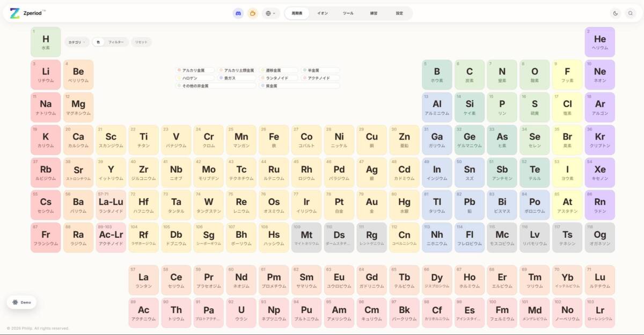Screen dimensions: 644x335
Task: Click the tungsten W タングステン element
Action: [209, 205]
